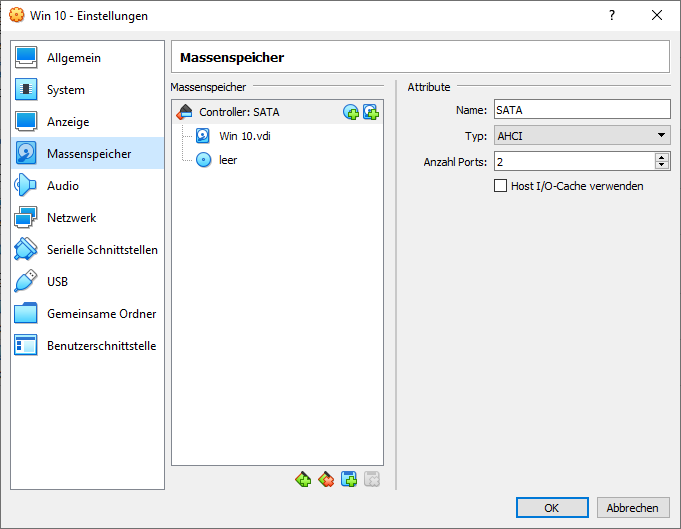Increase the Anzahl Ports value
Image resolution: width=681 pixels, height=529 pixels.
(662, 157)
